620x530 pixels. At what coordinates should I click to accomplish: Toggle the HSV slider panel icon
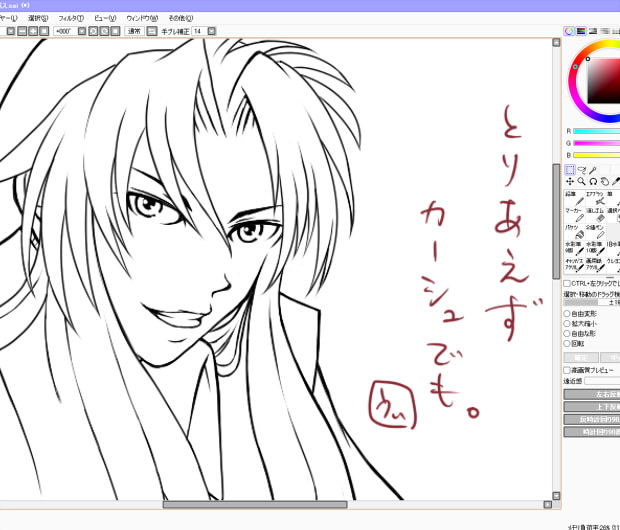(593, 31)
